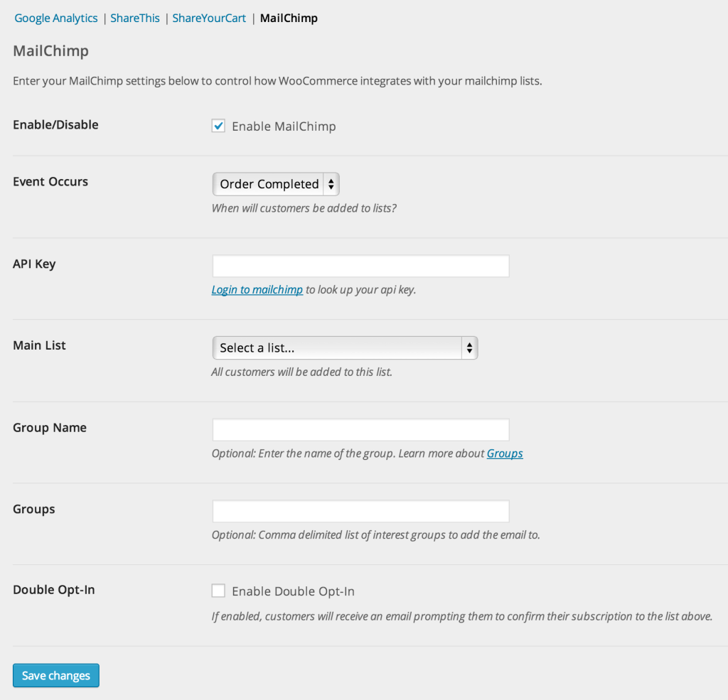Click the "Enable MailChimp" checkbox label text
728x700 pixels.
[284, 126]
